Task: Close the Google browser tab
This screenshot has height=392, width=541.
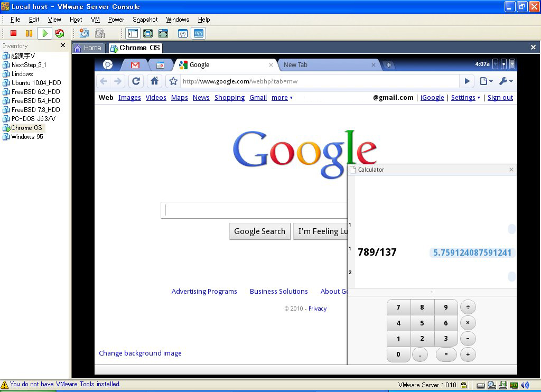Action: click(271, 65)
